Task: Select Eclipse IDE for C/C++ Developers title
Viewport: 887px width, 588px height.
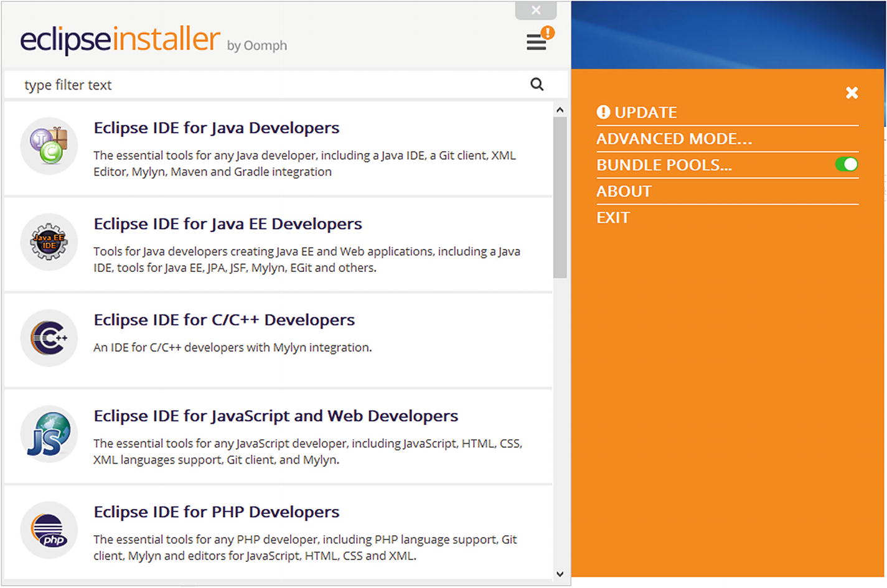Action: 224,320
